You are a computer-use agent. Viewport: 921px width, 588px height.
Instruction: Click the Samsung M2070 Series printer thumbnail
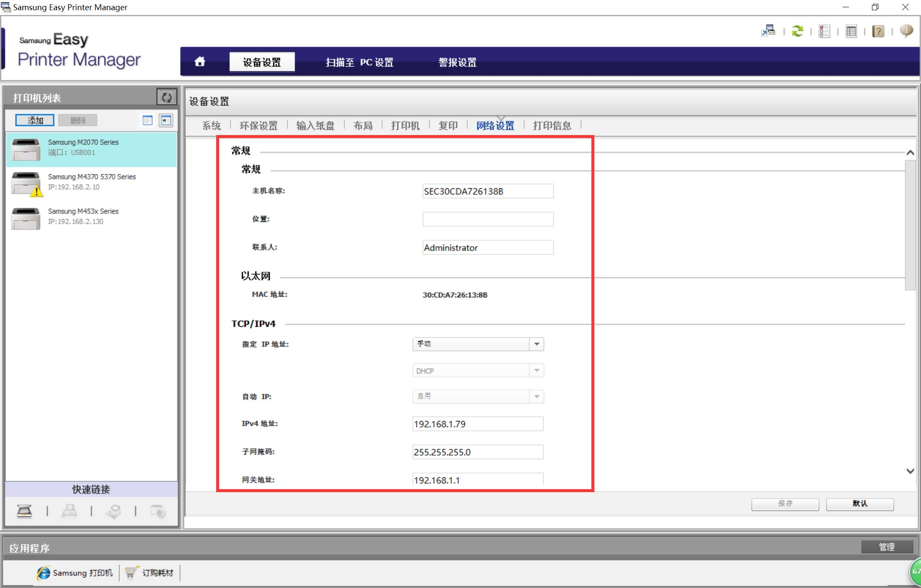[x=26, y=149]
